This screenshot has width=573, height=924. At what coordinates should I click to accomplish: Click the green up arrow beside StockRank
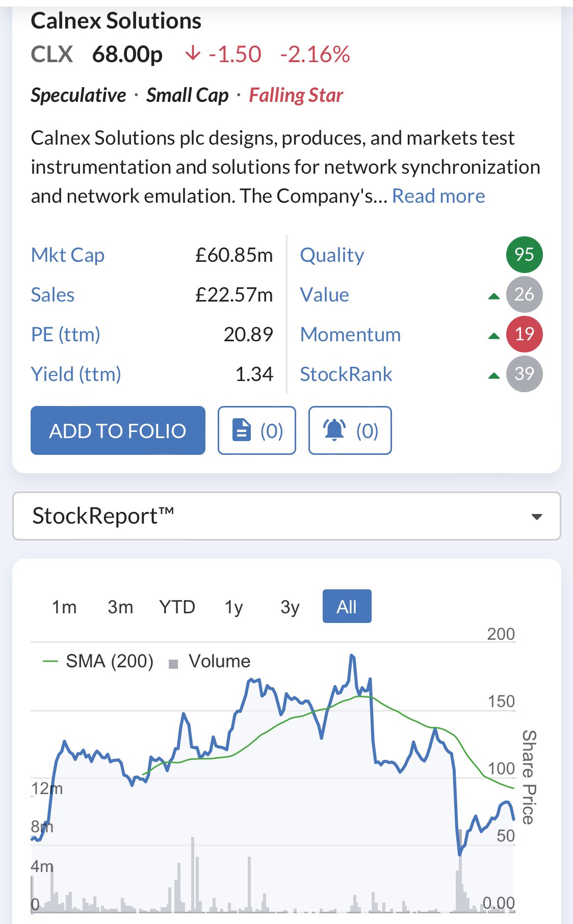pos(493,376)
